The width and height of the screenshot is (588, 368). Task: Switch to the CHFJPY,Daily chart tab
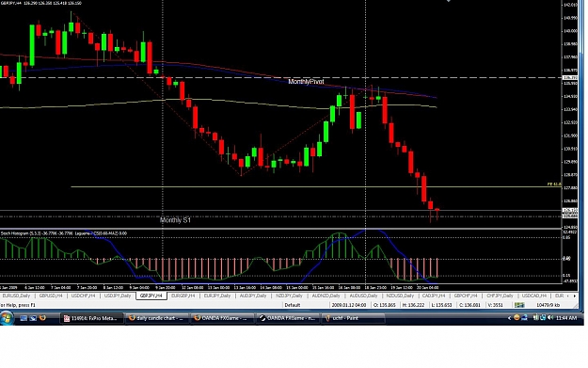500,296
